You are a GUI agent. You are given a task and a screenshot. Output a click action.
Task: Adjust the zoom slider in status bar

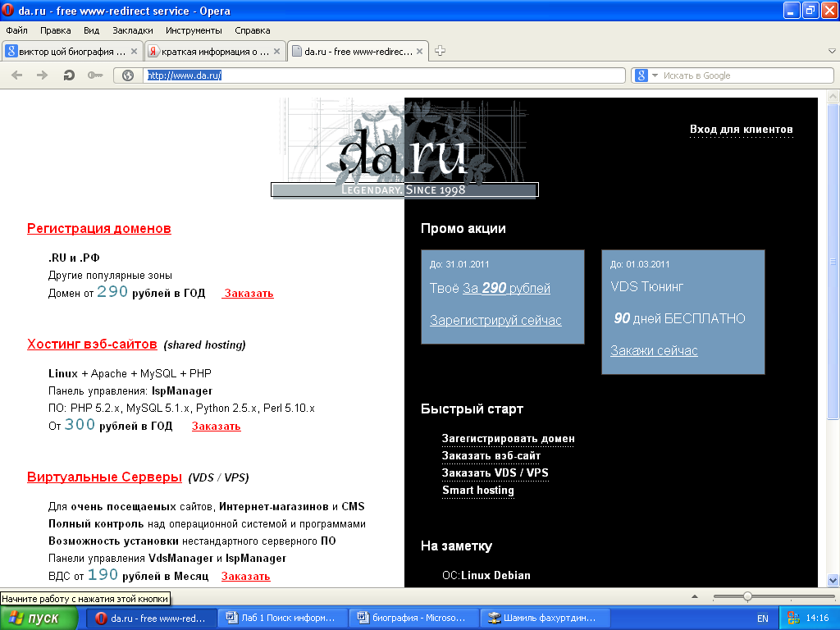747,596
